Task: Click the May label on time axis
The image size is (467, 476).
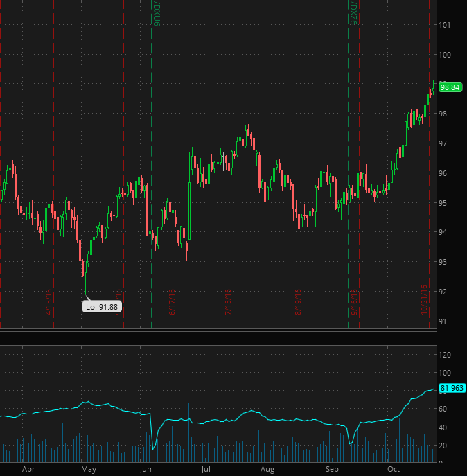Action: pos(88,469)
